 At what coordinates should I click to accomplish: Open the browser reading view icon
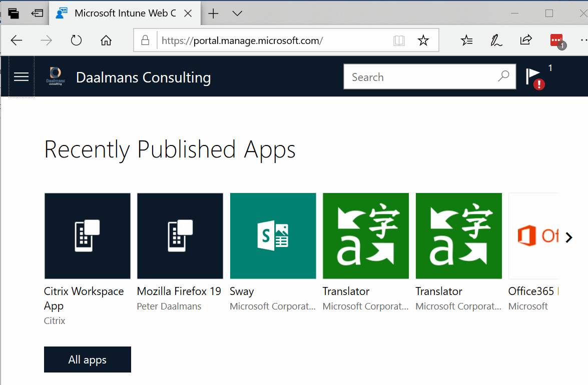coord(399,40)
